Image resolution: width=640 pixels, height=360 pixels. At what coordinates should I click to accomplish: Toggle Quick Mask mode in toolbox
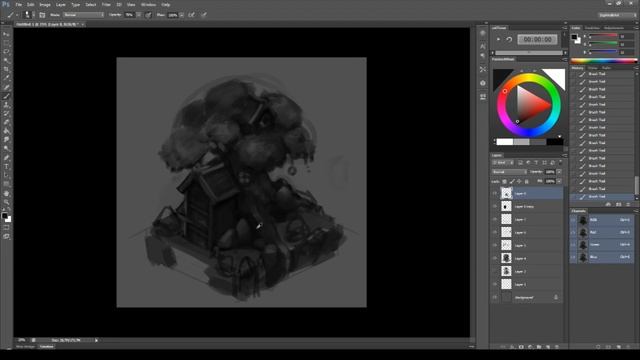pyautogui.click(x=6, y=228)
